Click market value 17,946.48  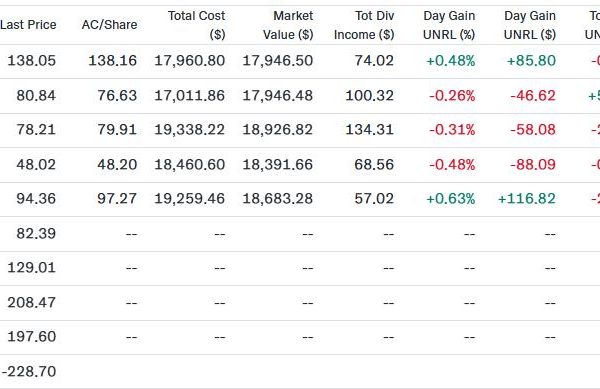click(x=278, y=96)
